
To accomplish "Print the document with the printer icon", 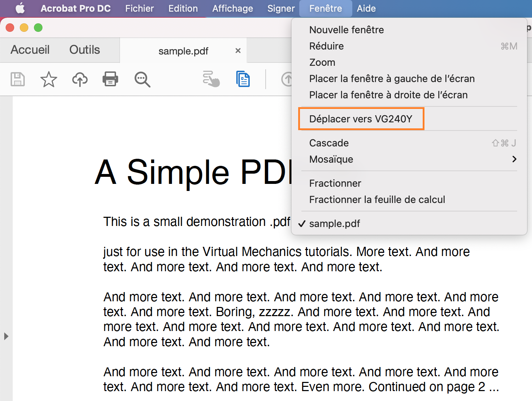I will click(x=110, y=79).
